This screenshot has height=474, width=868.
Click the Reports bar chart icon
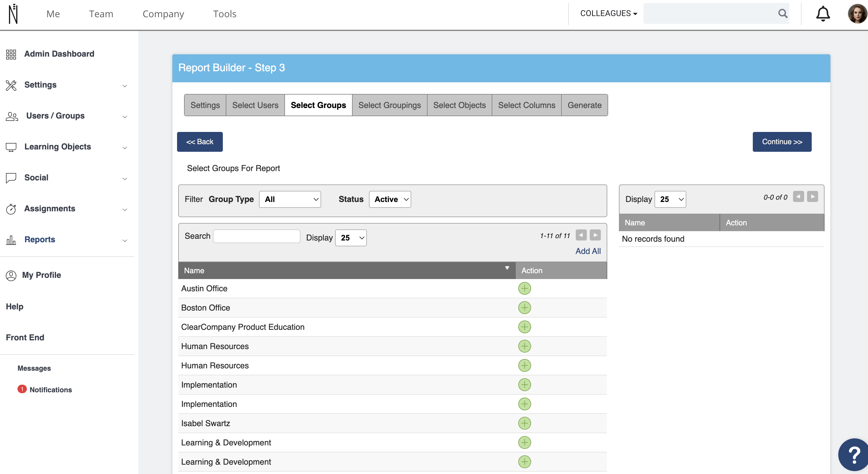[x=11, y=240]
